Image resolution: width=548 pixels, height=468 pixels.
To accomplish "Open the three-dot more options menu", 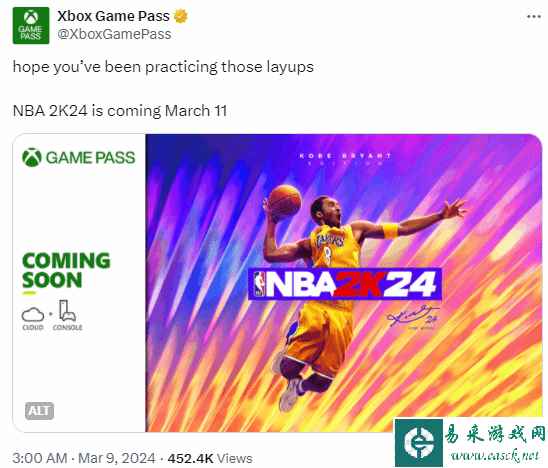I will click(533, 17).
